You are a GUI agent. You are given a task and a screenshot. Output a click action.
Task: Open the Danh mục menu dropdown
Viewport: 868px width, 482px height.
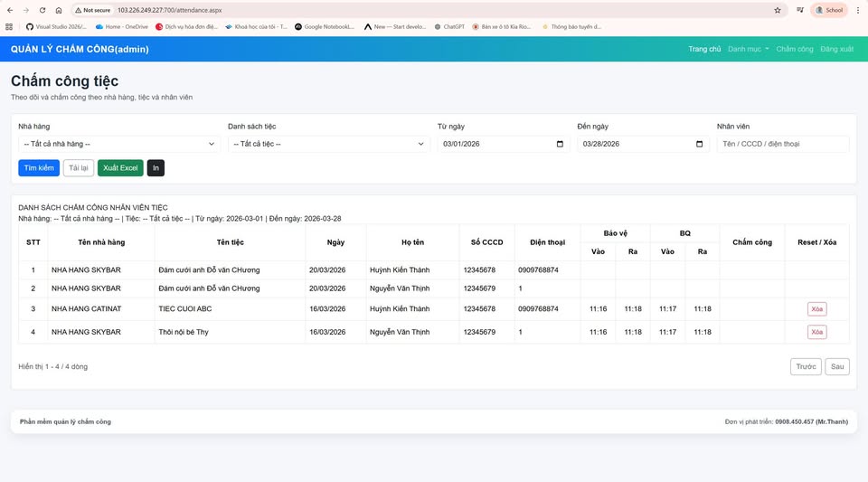click(x=748, y=49)
